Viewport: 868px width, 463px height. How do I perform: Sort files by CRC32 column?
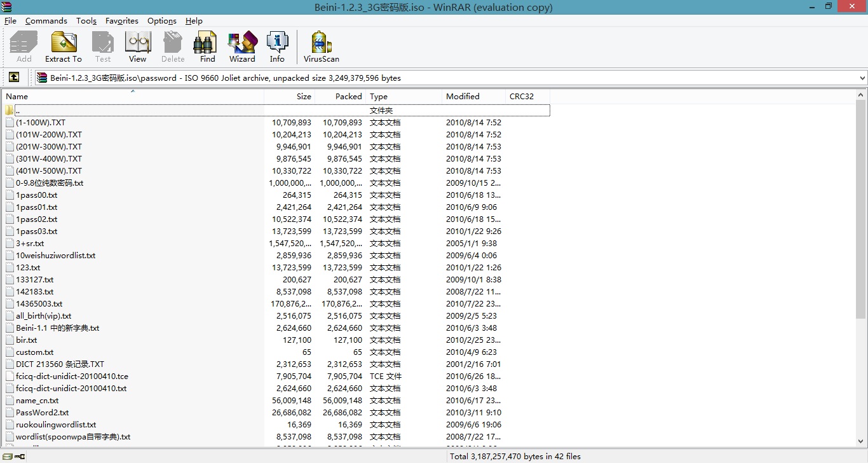(527, 96)
